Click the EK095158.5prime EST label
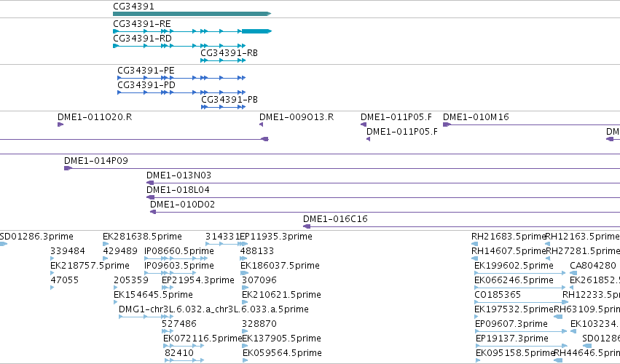Viewport: 620px width, 364px height. pyautogui.click(x=515, y=353)
